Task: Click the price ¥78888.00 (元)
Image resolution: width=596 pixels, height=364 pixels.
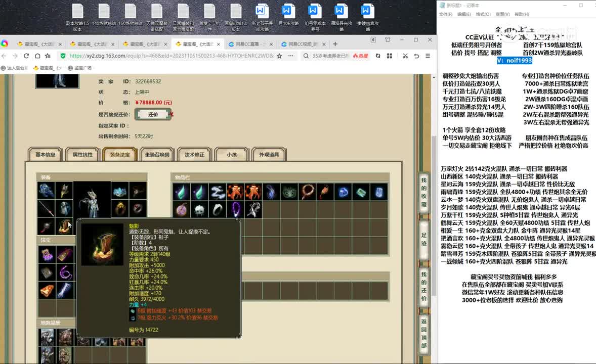Action: [154, 103]
